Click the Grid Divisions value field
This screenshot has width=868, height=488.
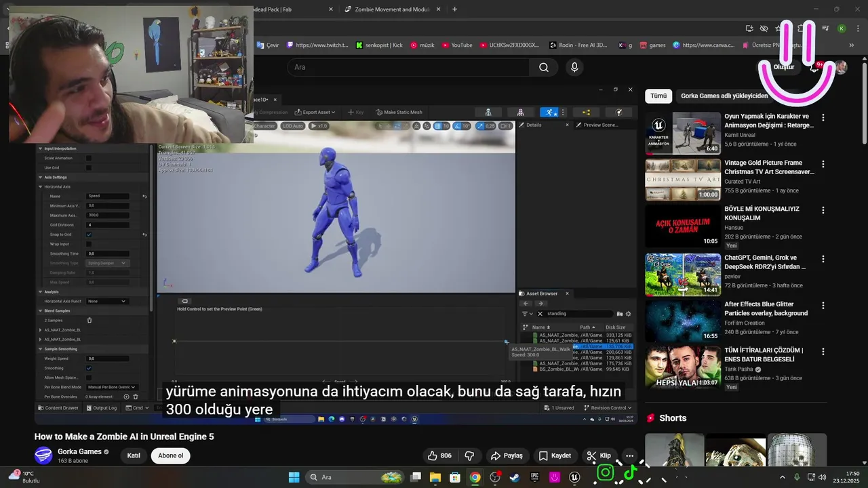click(x=107, y=225)
